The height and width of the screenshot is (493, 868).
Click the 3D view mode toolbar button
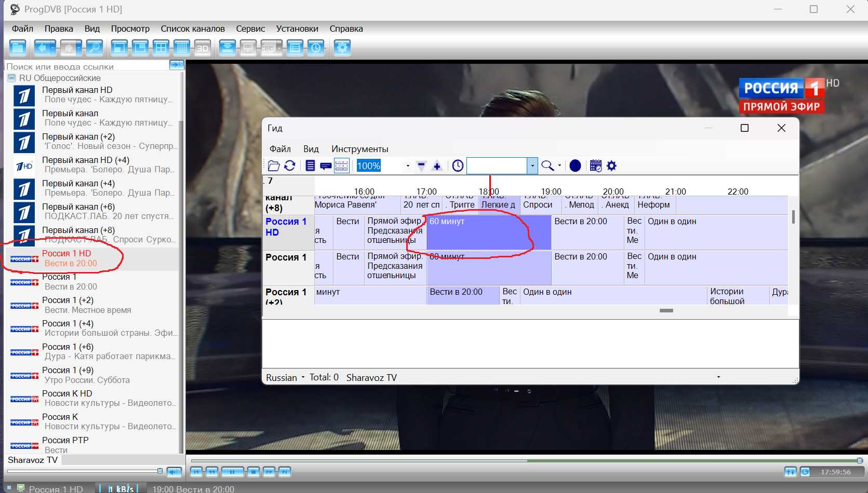tap(202, 48)
